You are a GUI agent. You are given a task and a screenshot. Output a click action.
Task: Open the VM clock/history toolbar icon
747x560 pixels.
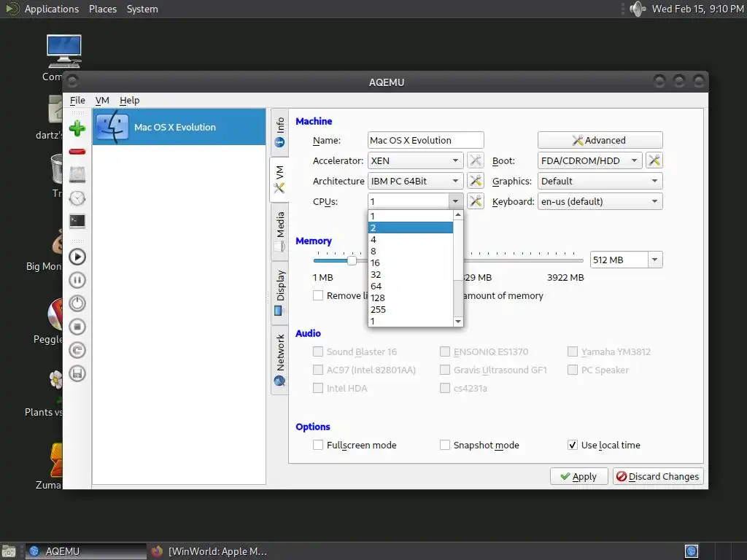coord(77,198)
